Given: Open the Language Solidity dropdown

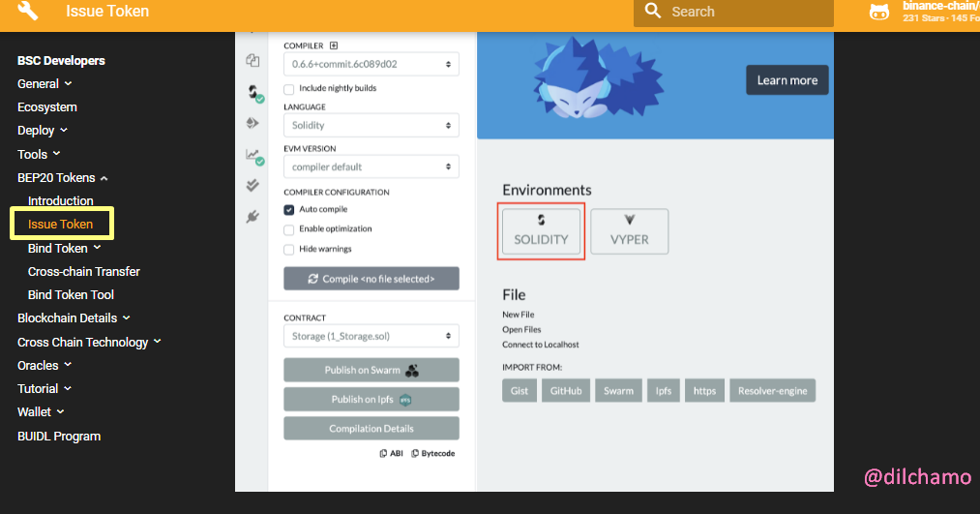Looking at the screenshot, I should coord(371,125).
